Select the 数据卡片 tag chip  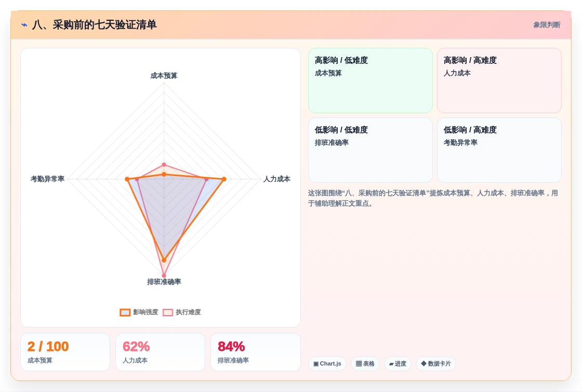(x=436, y=364)
